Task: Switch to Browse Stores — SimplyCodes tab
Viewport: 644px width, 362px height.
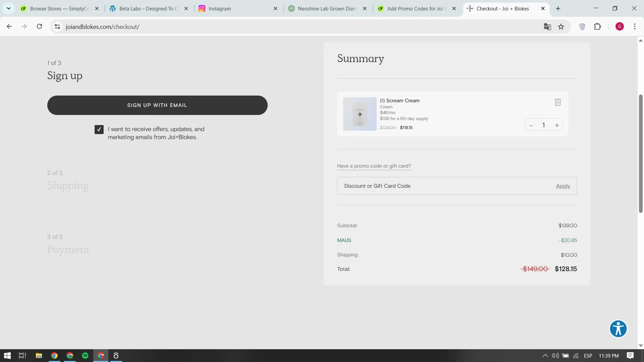Action: (x=60, y=9)
